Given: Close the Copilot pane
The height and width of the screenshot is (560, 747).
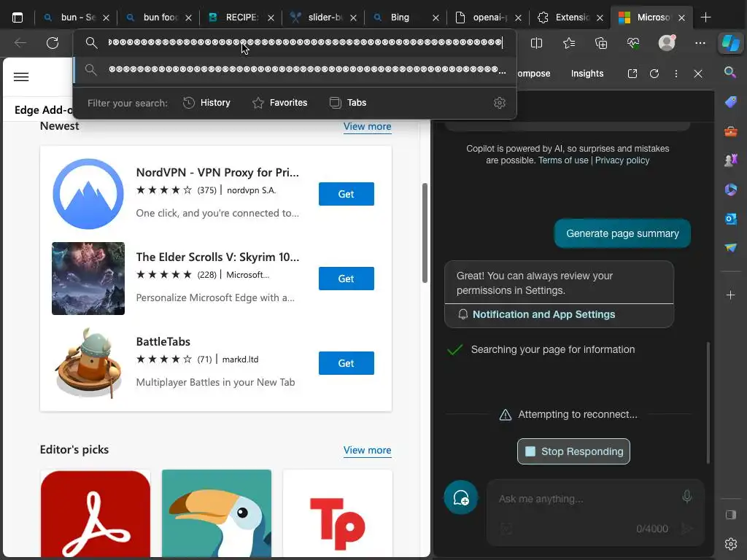Looking at the screenshot, I should click(698, 74).
